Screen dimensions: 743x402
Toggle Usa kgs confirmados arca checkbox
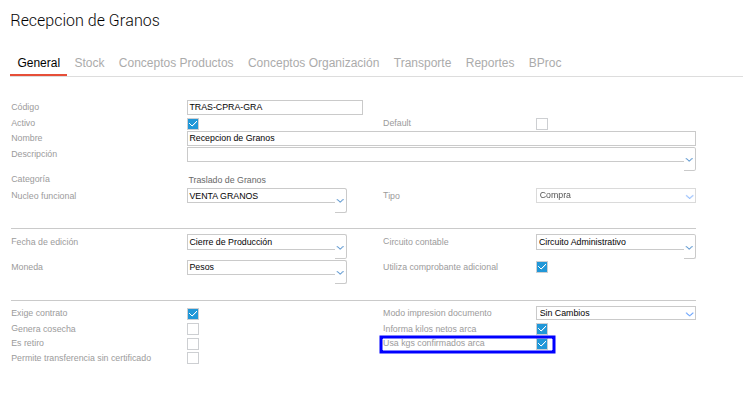(542, 344)
